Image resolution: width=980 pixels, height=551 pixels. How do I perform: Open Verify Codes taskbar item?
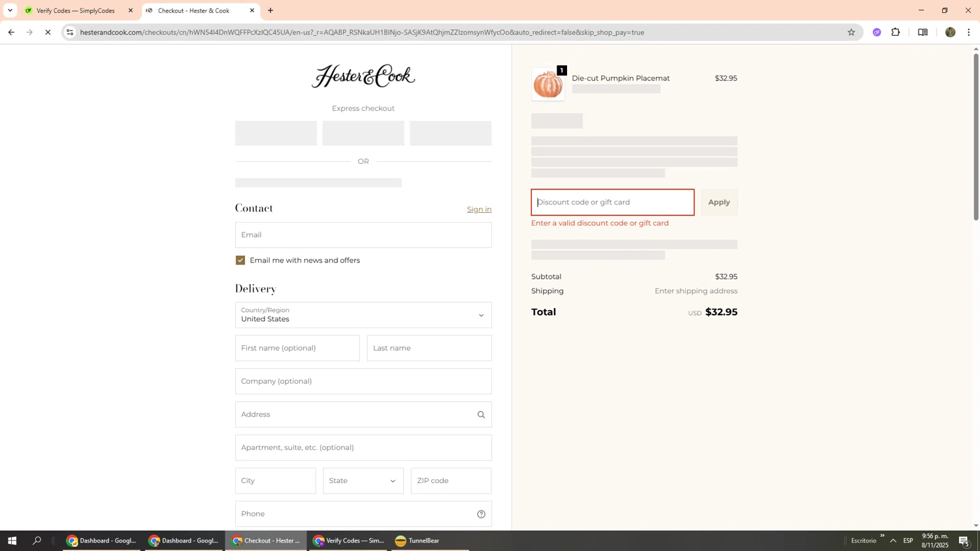point(348,541)
